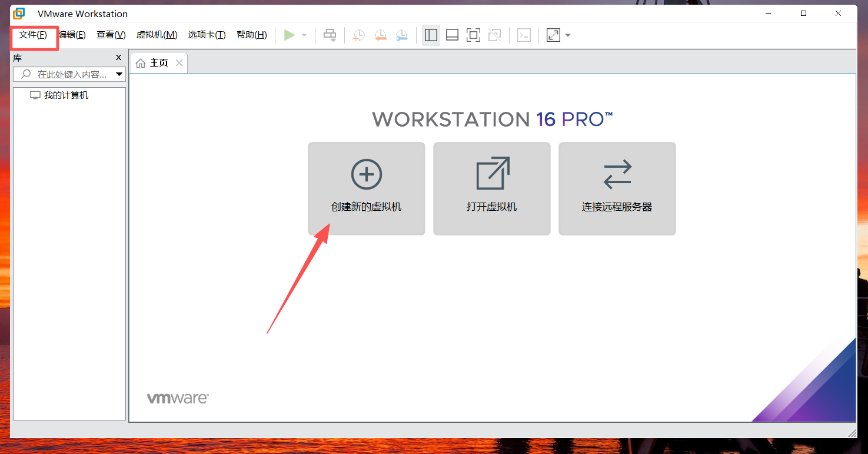Click the stretch guest display icon
Screen dimensions: 868x454
(553, 35)
